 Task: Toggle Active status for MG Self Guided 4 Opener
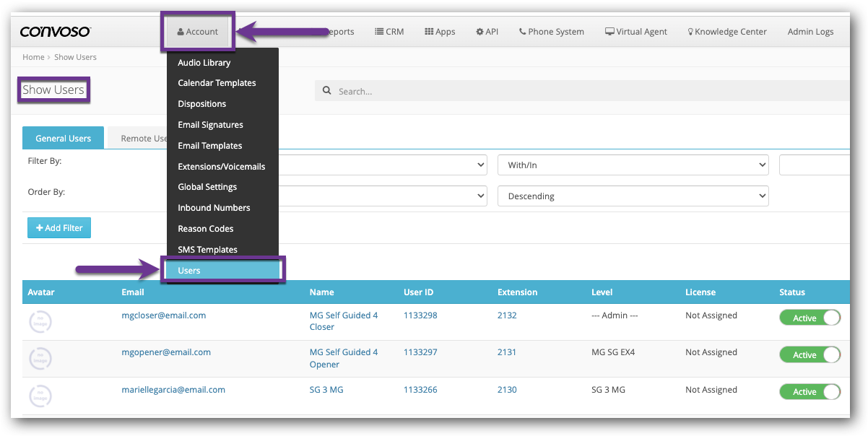[x=810, y=354]
